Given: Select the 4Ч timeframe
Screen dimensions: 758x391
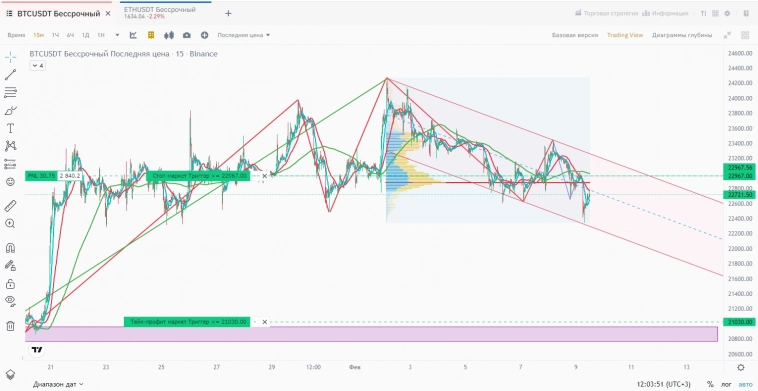Looking at the screenshot, I should tap(71, 35).
